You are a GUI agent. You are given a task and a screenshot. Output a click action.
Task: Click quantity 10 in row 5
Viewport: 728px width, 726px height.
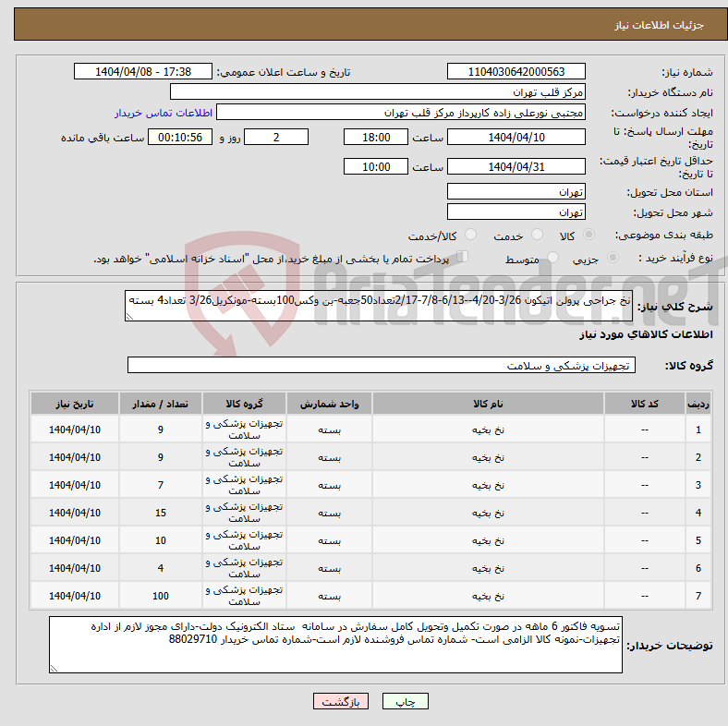pyautogui.click(x=161, y=540)
